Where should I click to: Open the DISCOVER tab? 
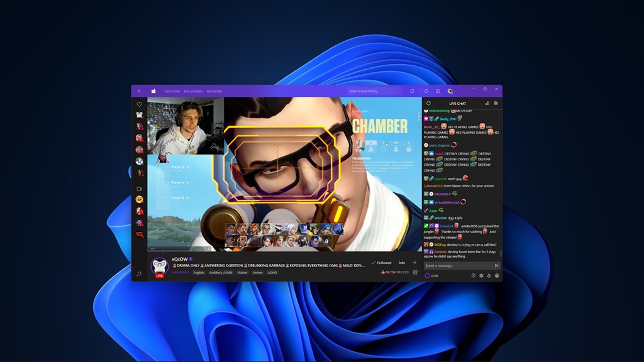coord(172,91)
